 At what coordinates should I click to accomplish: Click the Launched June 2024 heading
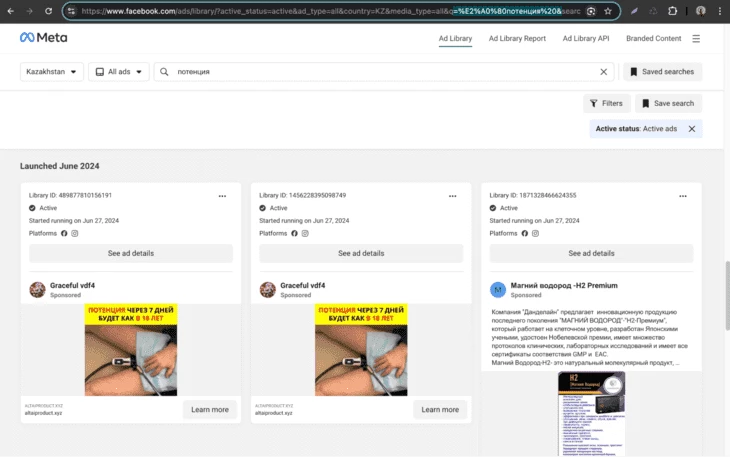[x=60, y=166]
